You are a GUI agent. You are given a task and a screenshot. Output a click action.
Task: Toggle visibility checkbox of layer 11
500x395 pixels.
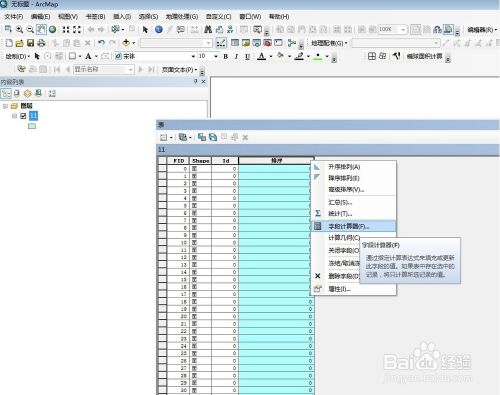pyautogui.click(x=23, y=116)
